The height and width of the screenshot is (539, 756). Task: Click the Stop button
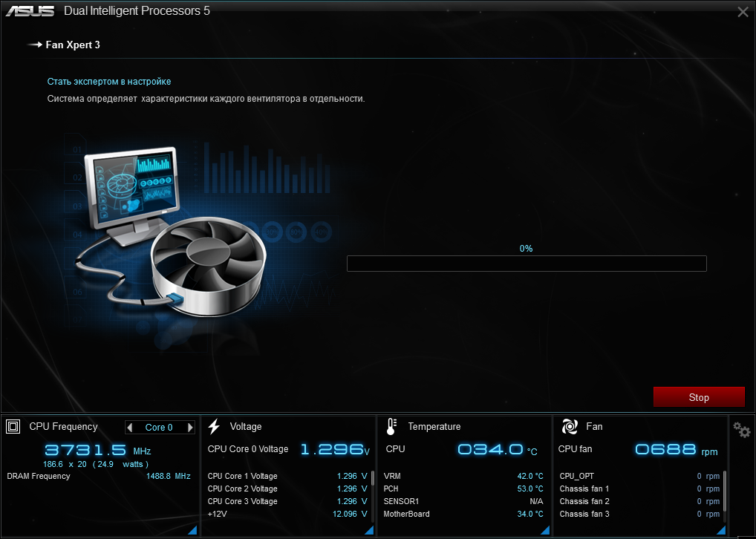point(699,397)
